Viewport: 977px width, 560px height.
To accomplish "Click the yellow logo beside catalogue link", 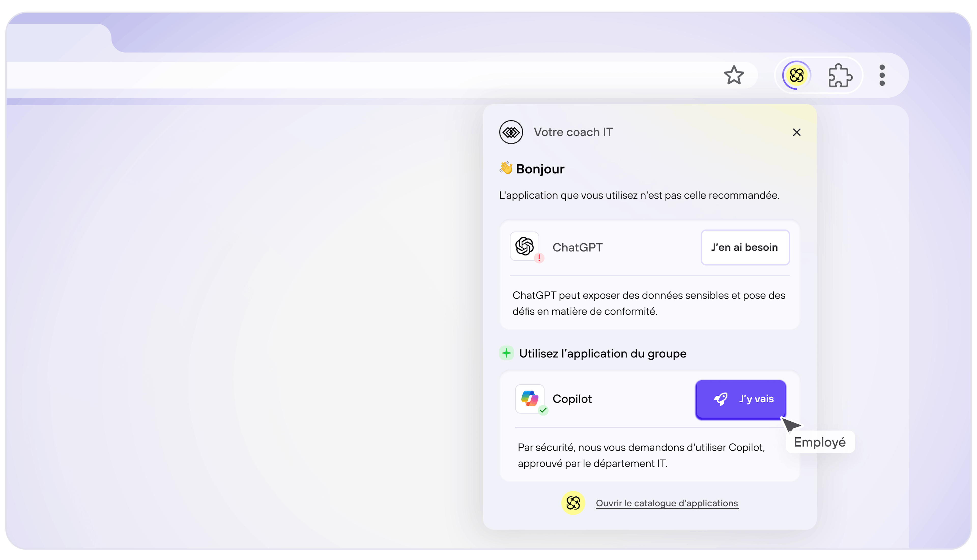I will 573,503.
